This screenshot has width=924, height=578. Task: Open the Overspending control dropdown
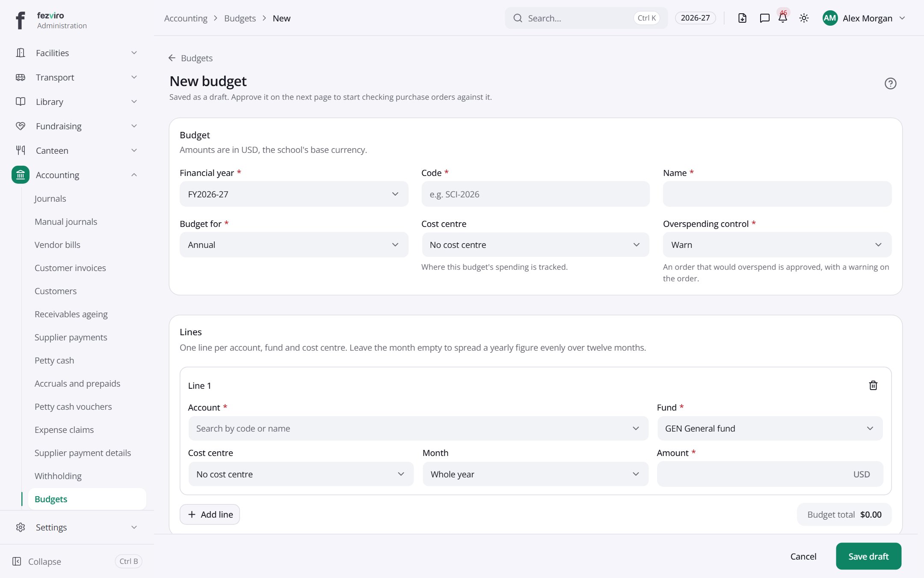[x=777, y=245]
